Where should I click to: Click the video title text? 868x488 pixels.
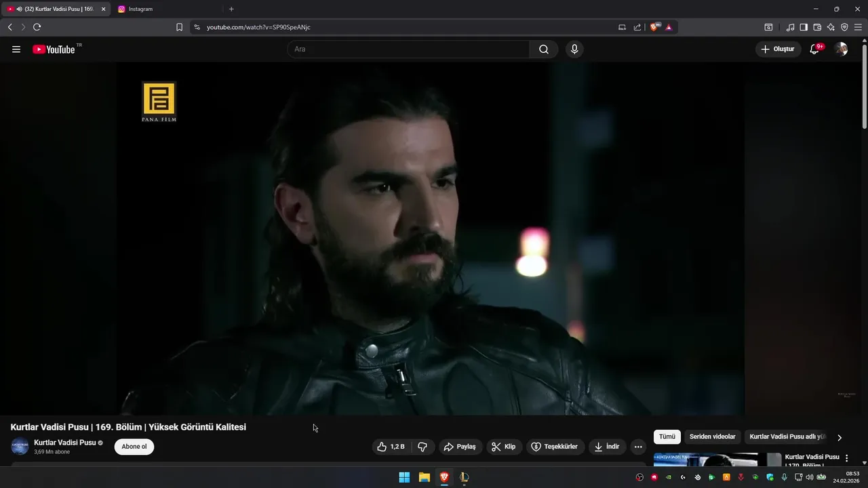pyautogui.click(x=128, y=427)
